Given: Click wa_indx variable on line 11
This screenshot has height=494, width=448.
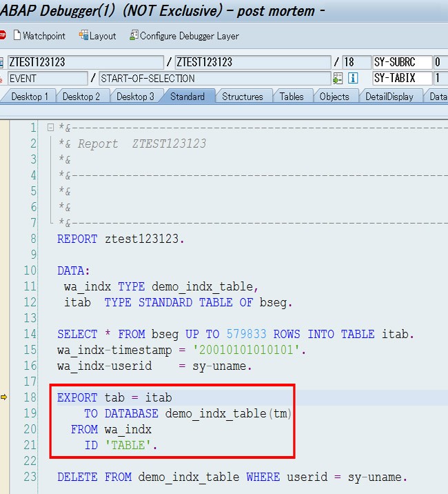Looking at the screenshot, I should [x=88, y=287].
